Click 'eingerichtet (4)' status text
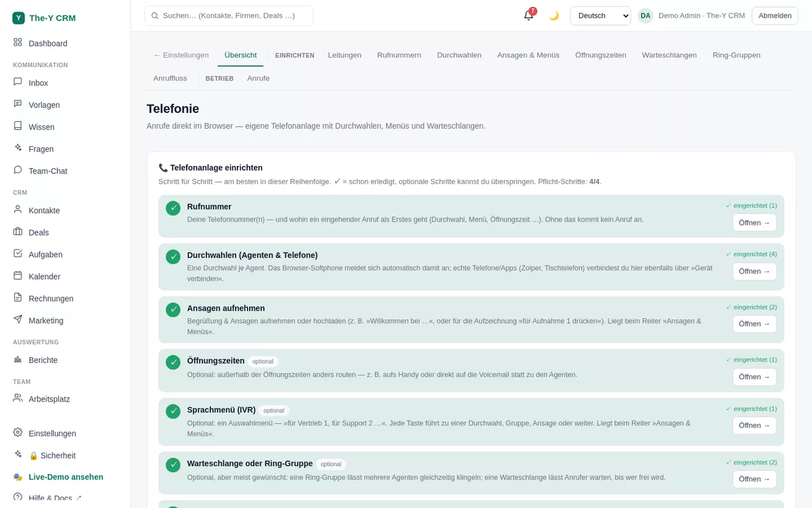Viewport: 812px width, 508px height. point(751,254)
